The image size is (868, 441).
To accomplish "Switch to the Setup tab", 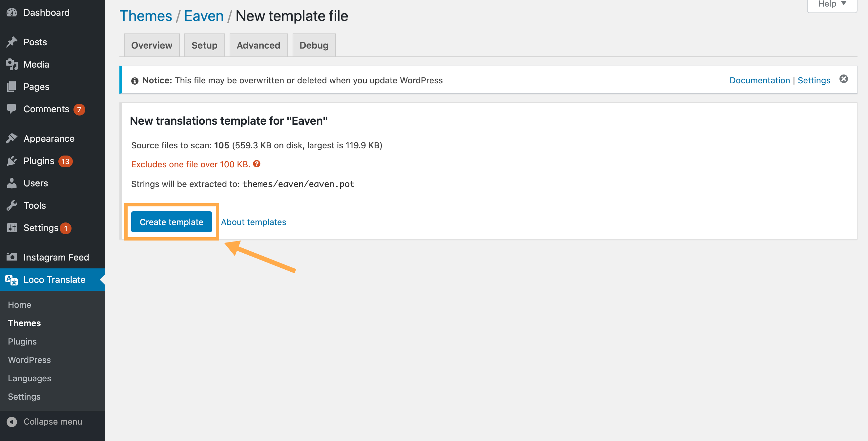I will (x=204, y=45).
